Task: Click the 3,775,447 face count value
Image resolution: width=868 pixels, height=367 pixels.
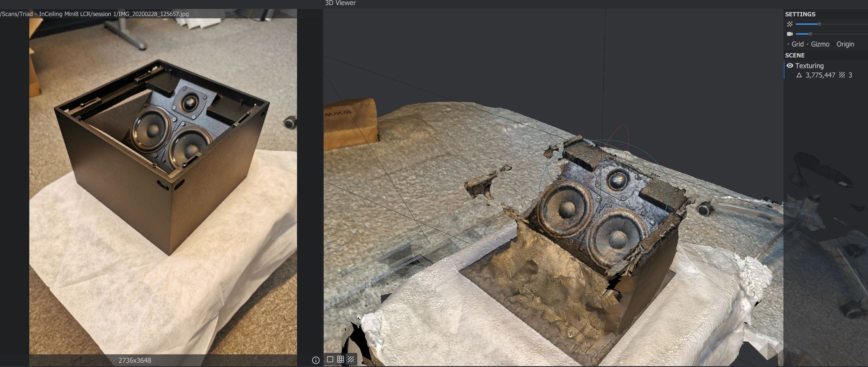Action: (x=820, y=75)
